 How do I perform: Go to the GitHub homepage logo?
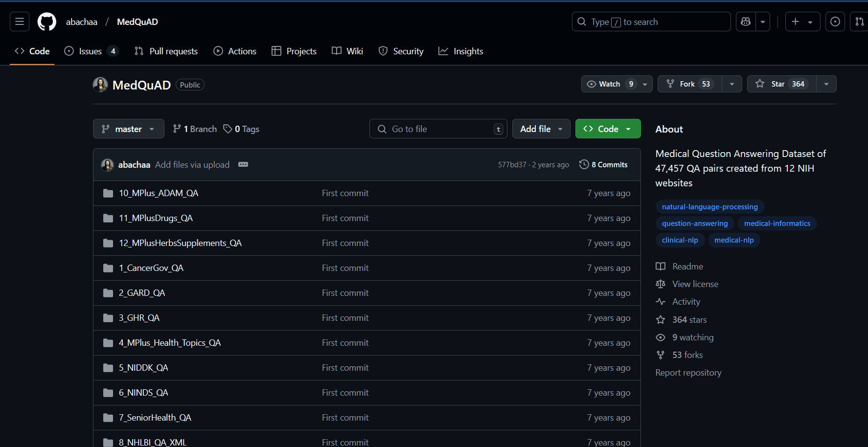tap(47, 22)
